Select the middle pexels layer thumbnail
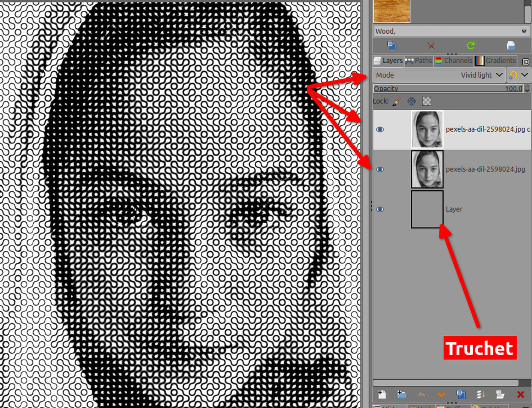The width and height of the screenshot is (532, 408). [x=427, y=169]
